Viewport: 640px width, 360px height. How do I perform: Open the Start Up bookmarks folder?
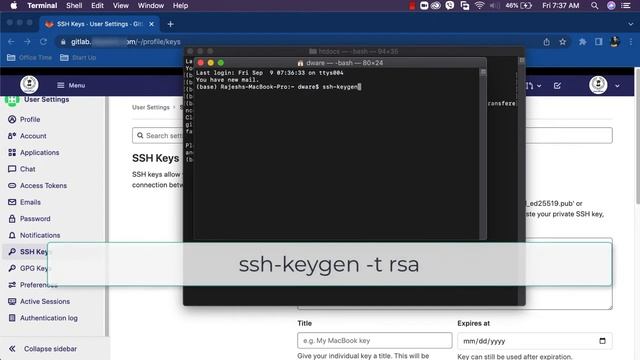pyautogui.click(x=78, y=58)
